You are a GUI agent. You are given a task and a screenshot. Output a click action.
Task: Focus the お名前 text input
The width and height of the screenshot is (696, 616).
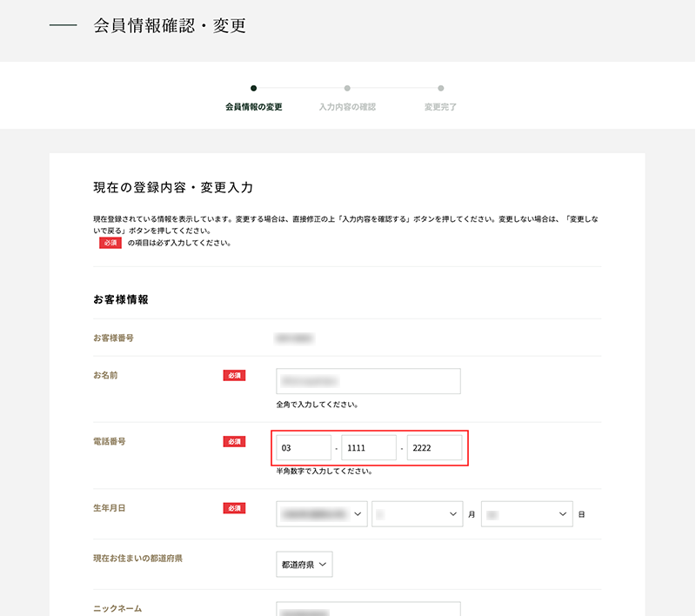click(x=368, y=381)
